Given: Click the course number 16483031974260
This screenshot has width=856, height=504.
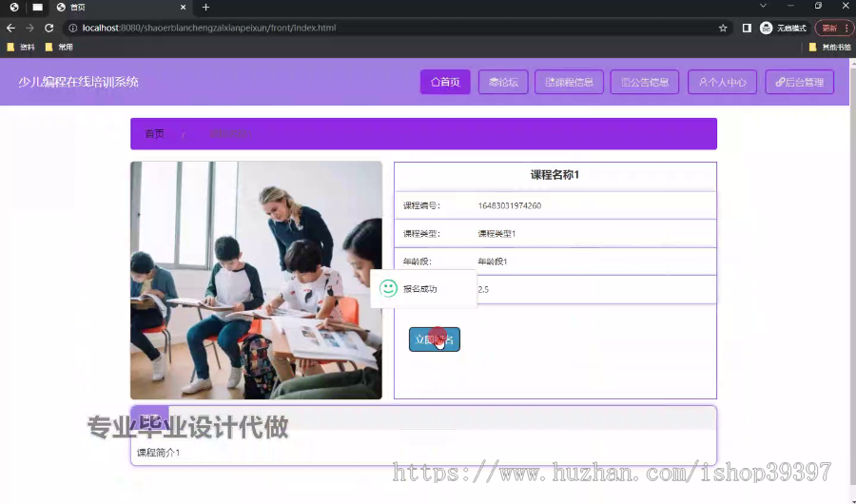Looking at the screenshot, I should [x=510, y=205].
